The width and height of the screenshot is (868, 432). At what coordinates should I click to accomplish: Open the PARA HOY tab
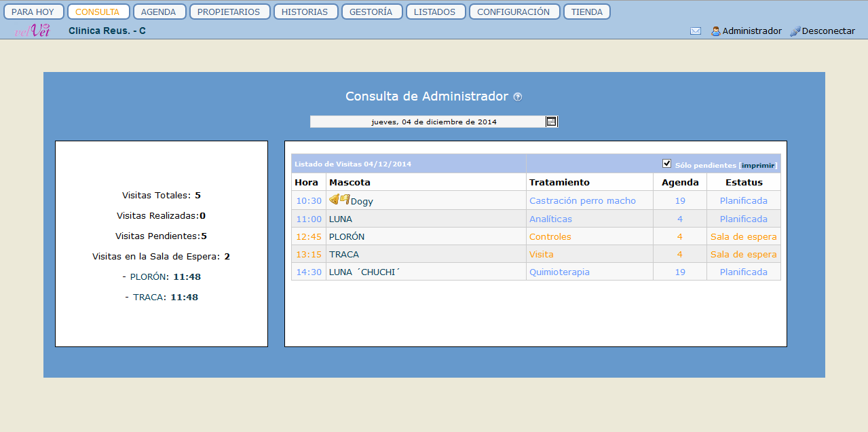point(33,12)
